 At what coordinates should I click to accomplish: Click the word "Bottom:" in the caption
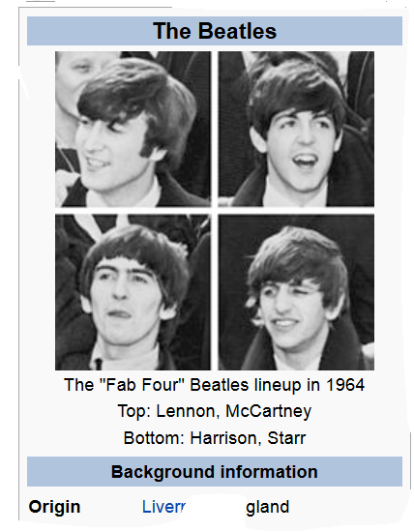click(154, 438)
